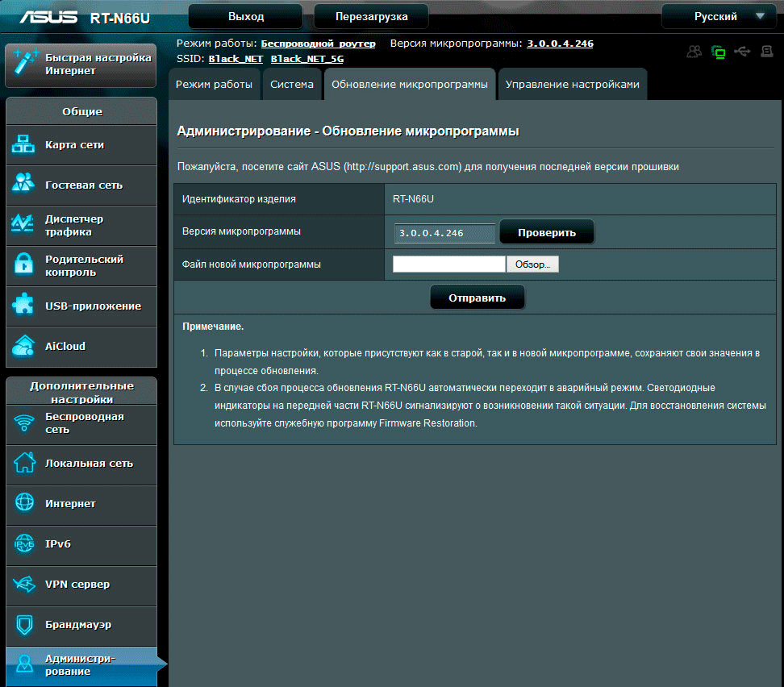Click the Администрирование user icon
The width and height of the screenshot is (784, 687).
[x=24, y=664]
